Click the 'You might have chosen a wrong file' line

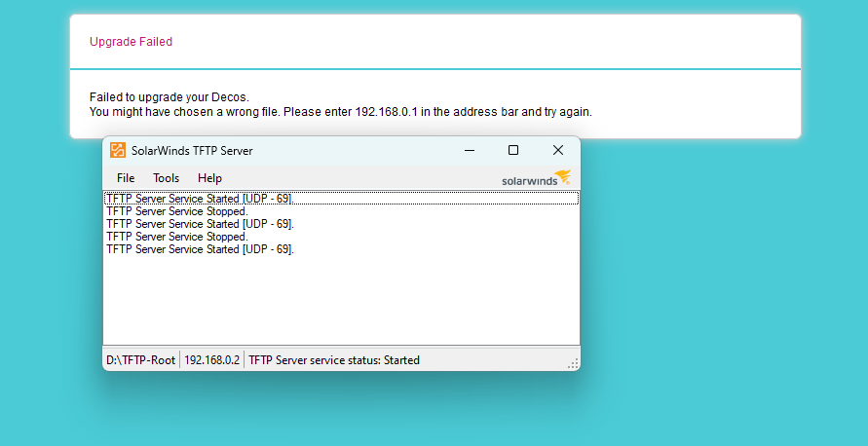click(x=340, y=112)
